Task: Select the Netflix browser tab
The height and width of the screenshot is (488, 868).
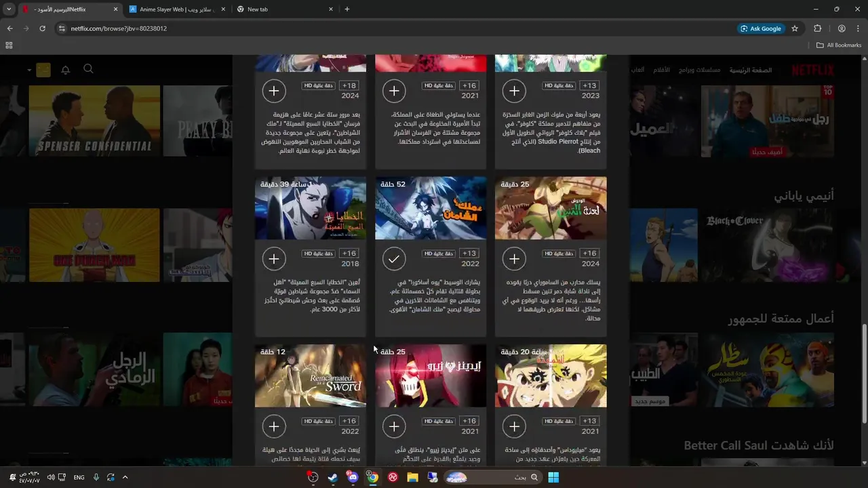Action: 69,9
